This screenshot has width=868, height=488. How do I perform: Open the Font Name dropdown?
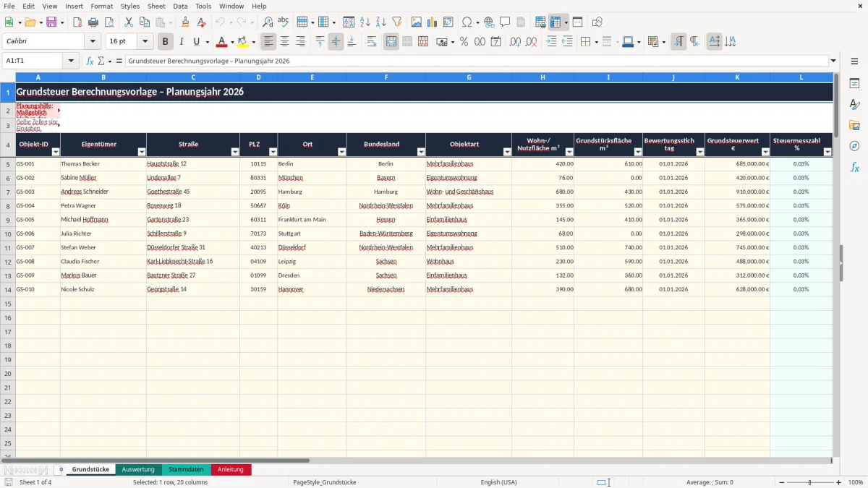(93, 42)
